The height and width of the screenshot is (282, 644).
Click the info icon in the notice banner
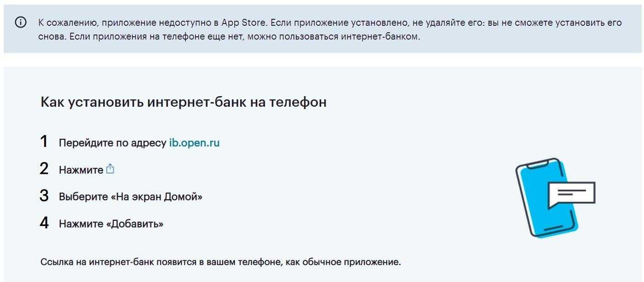click(21, 23)
